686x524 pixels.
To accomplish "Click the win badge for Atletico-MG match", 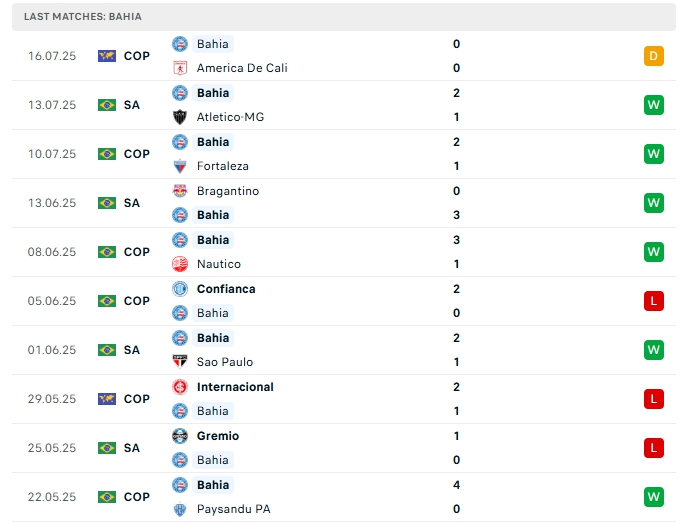I will pos(653,105).
